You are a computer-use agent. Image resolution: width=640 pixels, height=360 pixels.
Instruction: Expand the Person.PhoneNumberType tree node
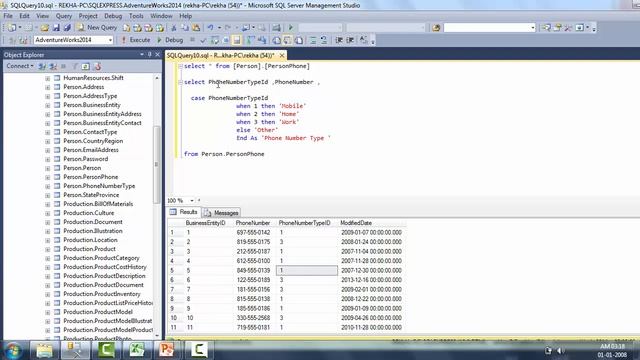pos(48,186)
